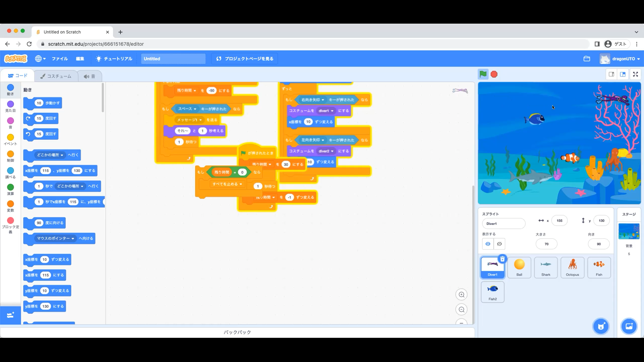Click the choose a sprite button
Image resolution: width=644 pixels, height=362 pixels.
(601, 326)
